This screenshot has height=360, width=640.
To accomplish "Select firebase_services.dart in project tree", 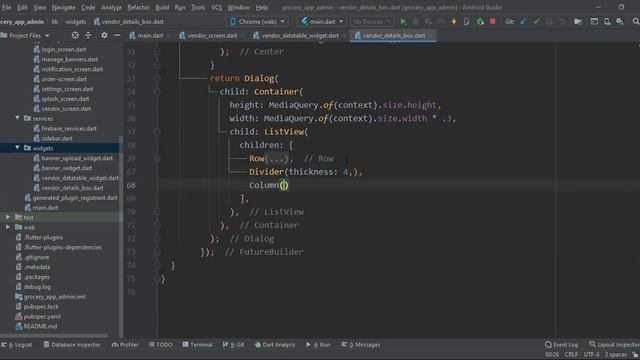I will point(69,128).
